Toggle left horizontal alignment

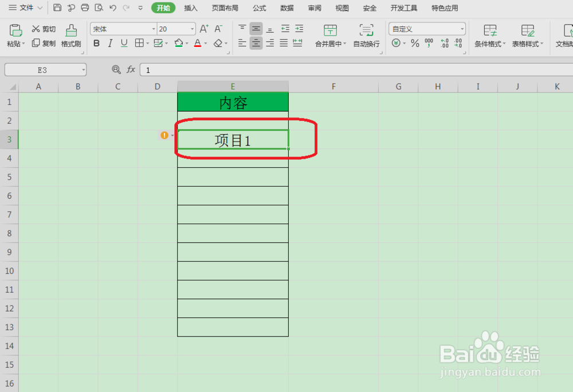point(242,43)
